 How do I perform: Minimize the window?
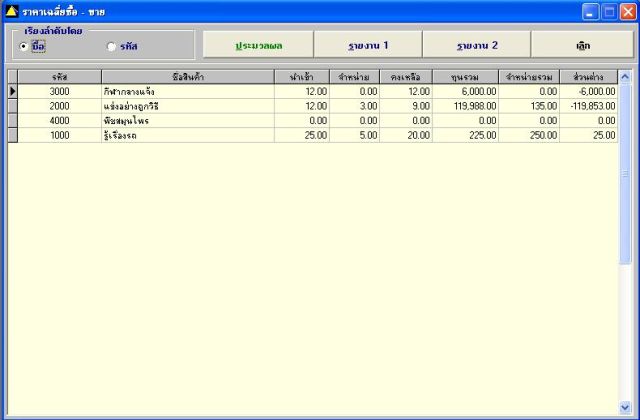[590, 12]
